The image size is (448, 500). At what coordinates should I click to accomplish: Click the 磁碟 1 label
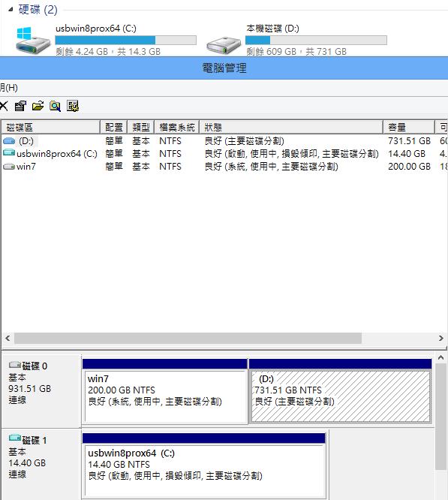(x=35, y=441)
